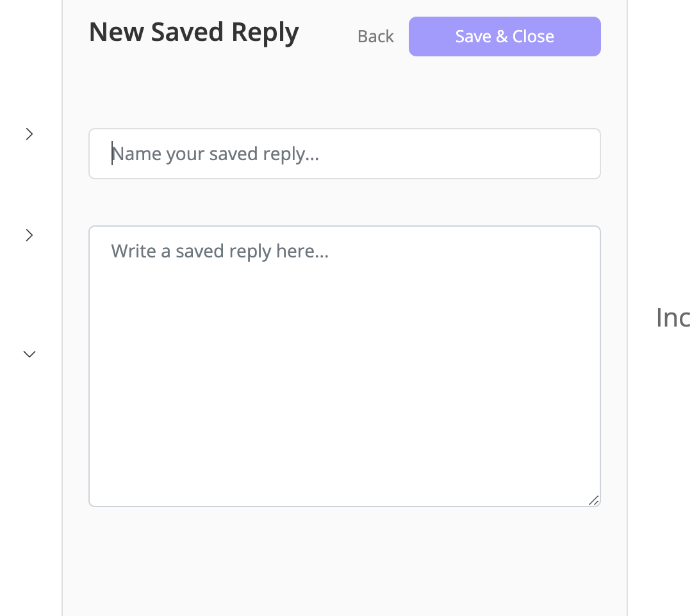Click the 'New Saved Reply' heading
Image resolution: width=692 pixels, height=616 pixels.
(x=194, y=32)
